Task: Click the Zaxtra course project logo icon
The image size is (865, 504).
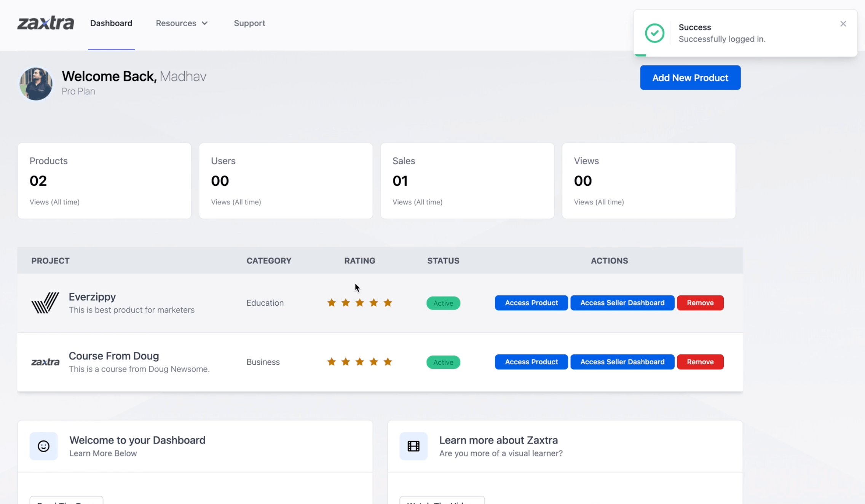Action: coord(45,362)
